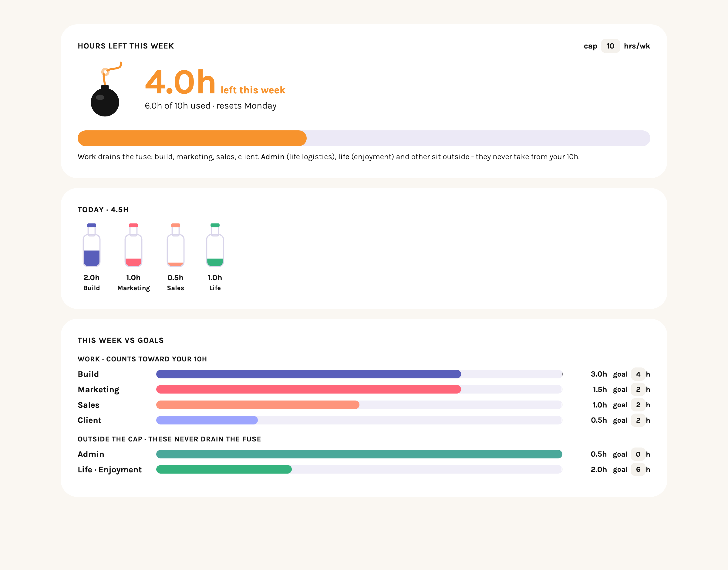Click the Client progress bar
The image size is (728, 570).
(x=359, y=420)
